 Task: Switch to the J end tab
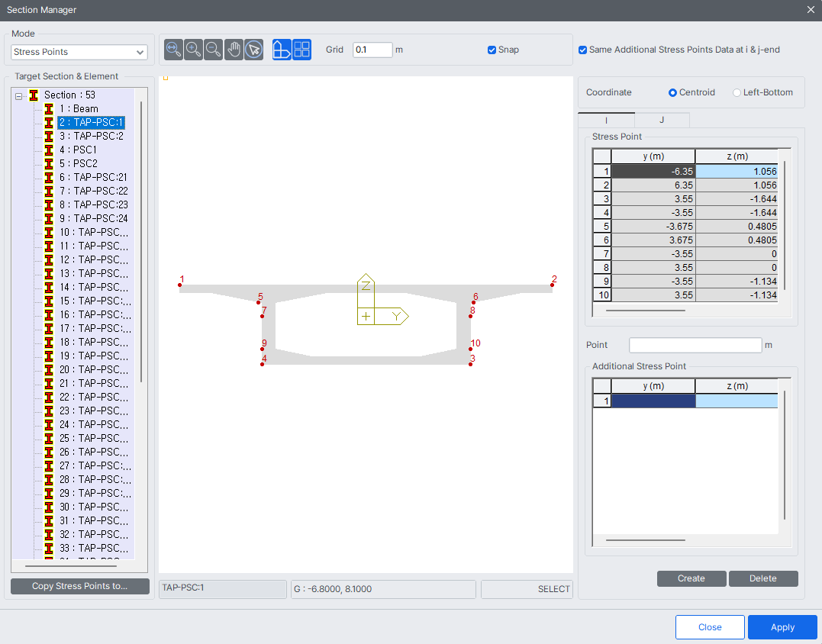click(x=662, y=120)
